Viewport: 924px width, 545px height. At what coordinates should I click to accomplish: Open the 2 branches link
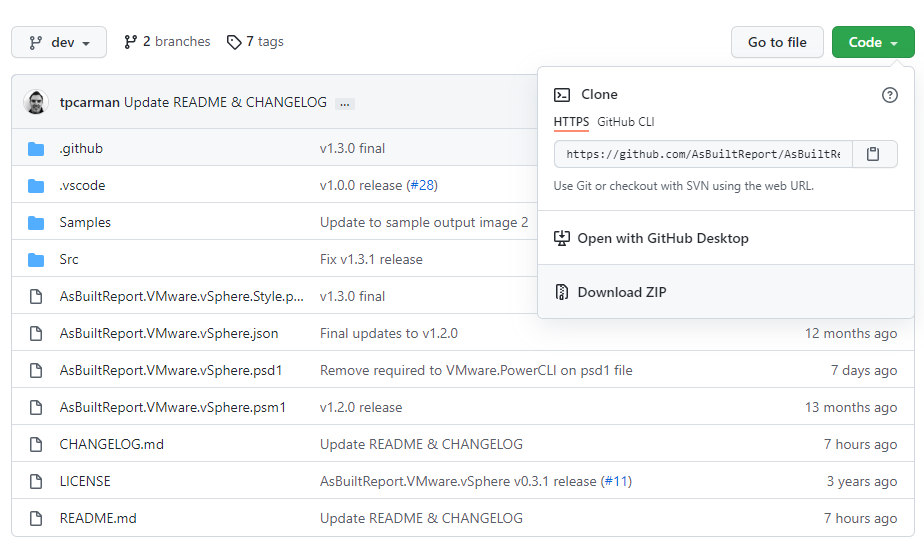[167, 42]
